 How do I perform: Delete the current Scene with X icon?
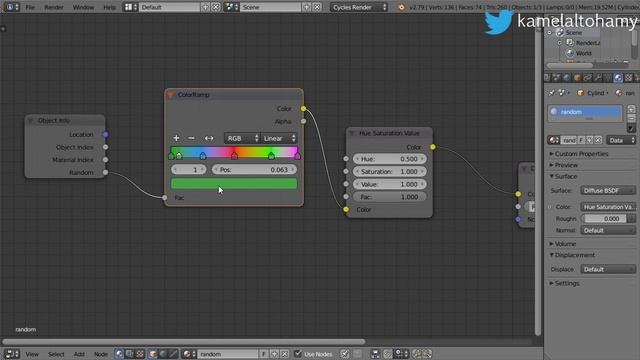317,7
